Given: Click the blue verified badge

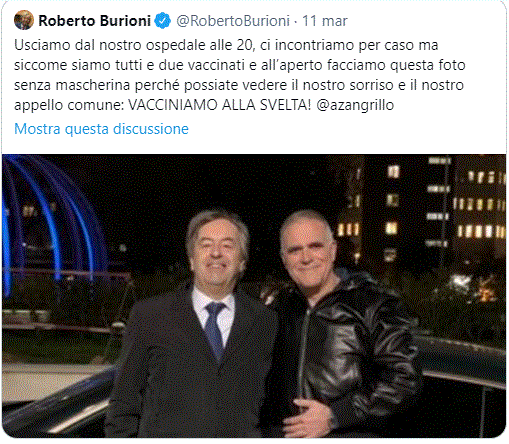Looking at the screenshot, I should point(163,21).
